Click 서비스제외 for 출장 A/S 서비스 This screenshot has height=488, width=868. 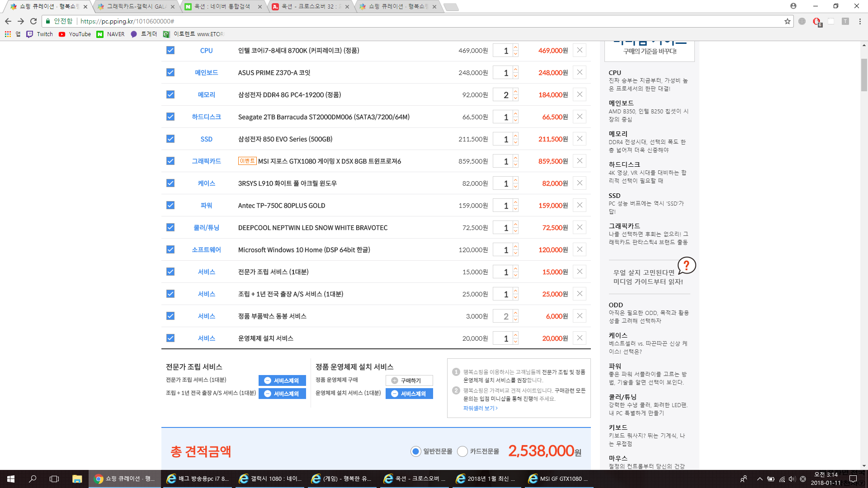click(282, 394)
